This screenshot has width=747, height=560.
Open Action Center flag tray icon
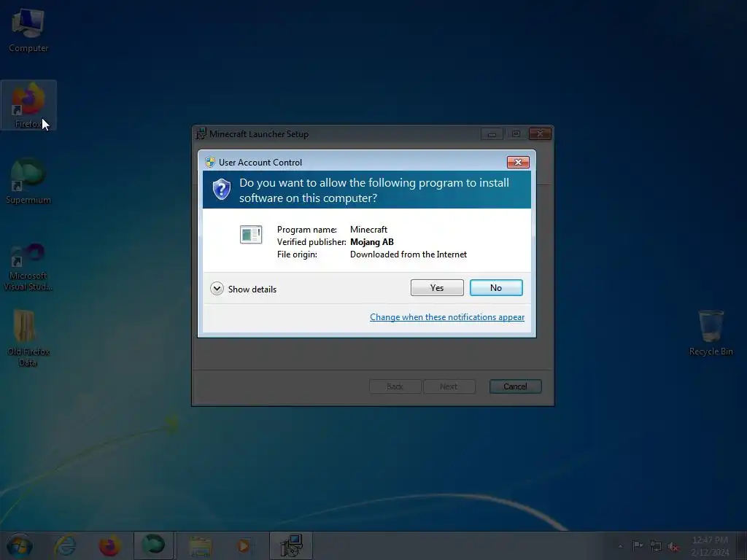click(638, 545)
